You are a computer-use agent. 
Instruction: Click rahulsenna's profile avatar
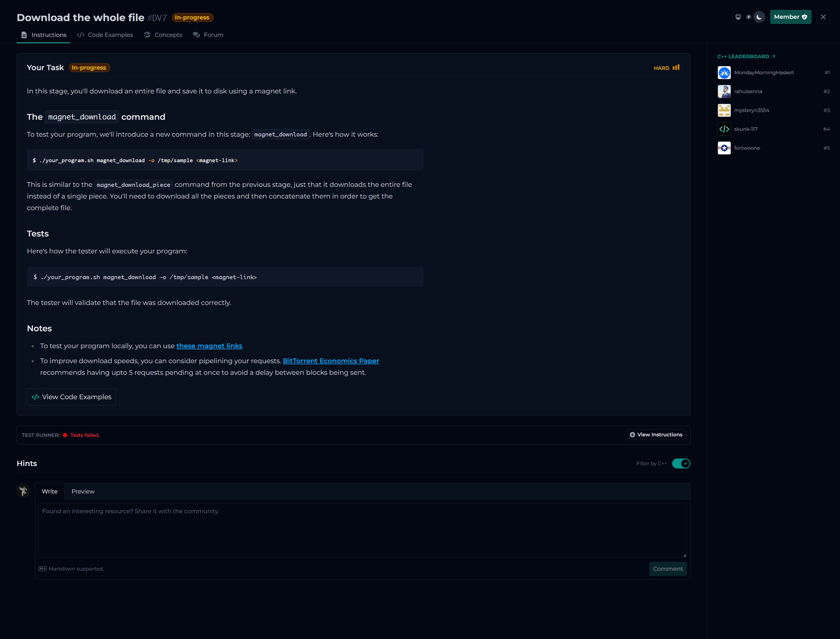tap(724, 92)
